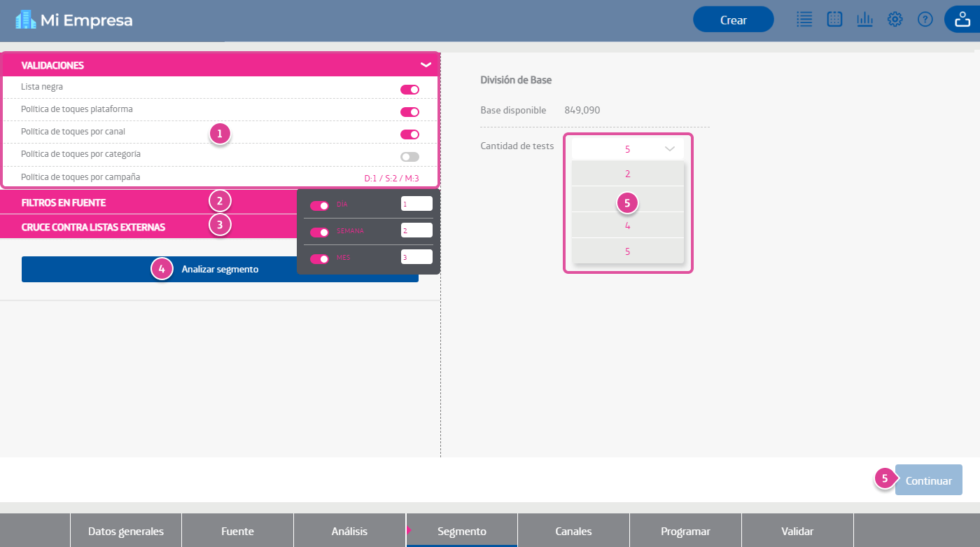
Task: Click the Crear button
Action: pos(734,20)
